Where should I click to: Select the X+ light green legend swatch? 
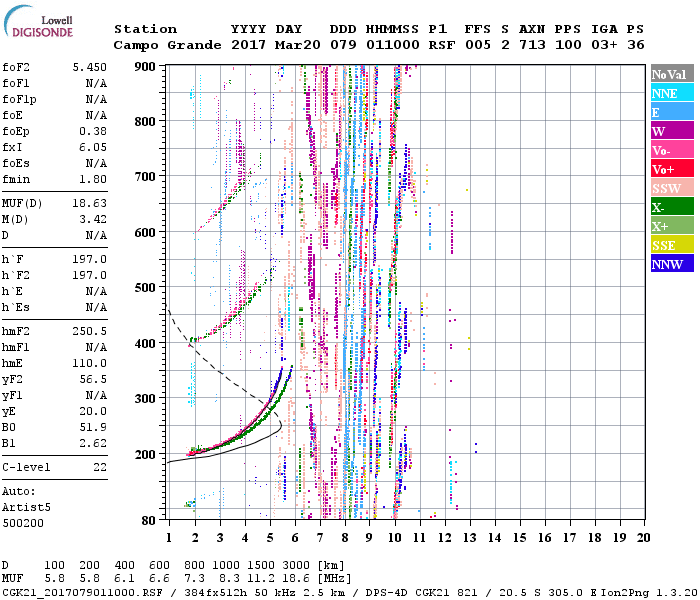[x=672, y=226]
